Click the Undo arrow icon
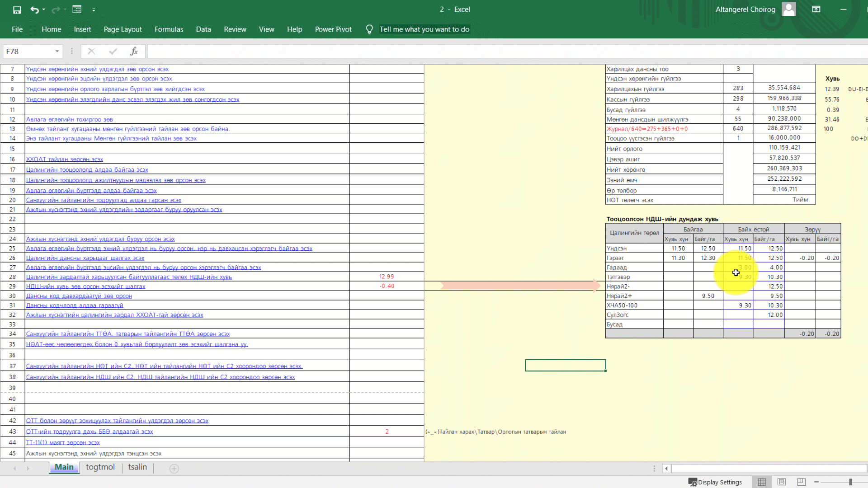The height and width of the screenshot is (488, 868). point(34,9)
